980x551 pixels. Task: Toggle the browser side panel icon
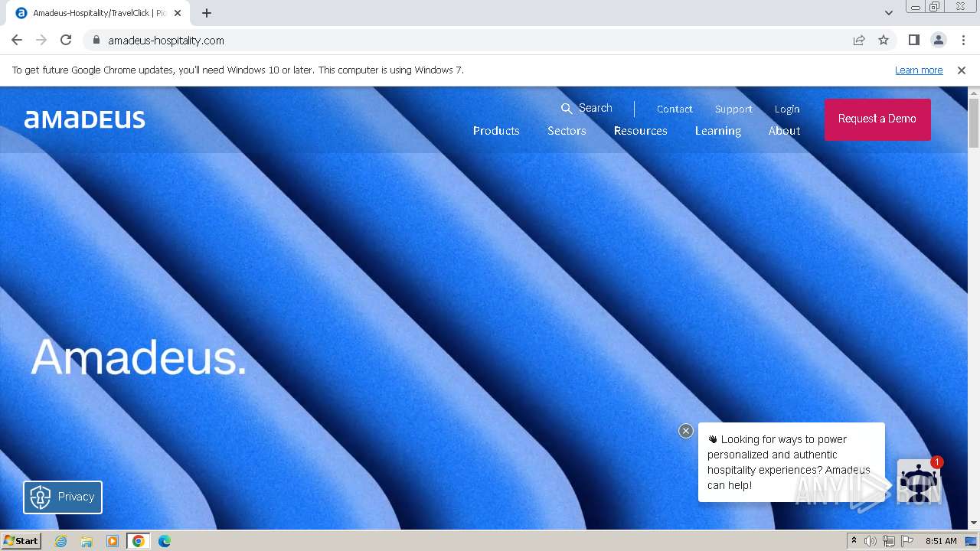913,41
